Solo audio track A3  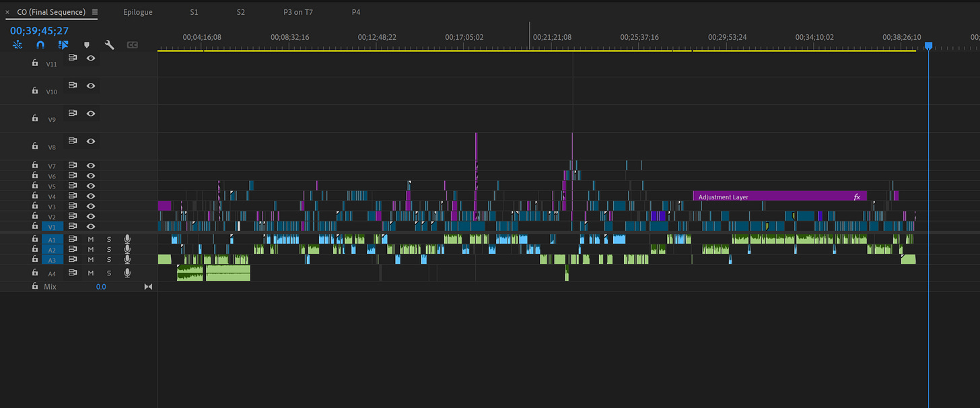pos(109,259)
